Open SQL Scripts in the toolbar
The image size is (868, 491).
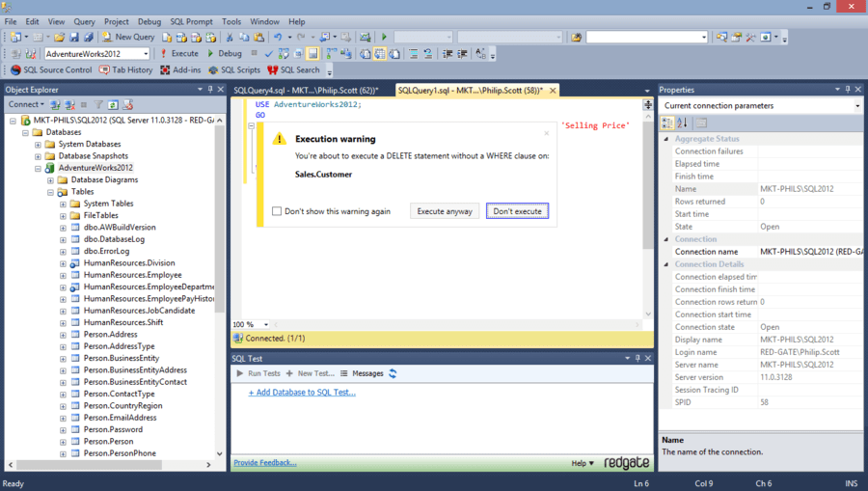click(234, 70)
